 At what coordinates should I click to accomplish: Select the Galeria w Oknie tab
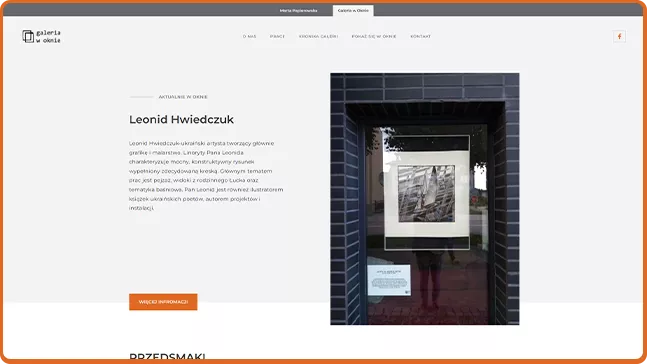pyautogui.click(x=353, y=11)
